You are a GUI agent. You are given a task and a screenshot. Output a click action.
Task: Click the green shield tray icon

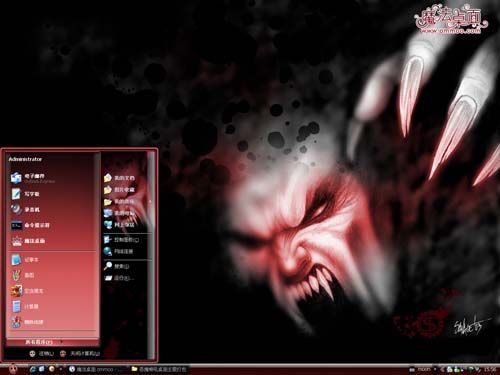click(x=471, y=369)
